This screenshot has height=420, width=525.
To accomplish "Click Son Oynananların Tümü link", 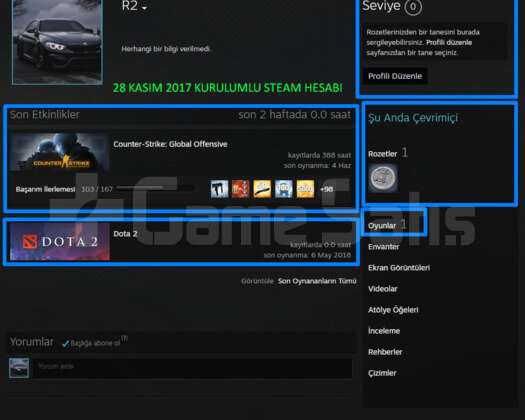I will pyautogui.click(x=317, y=281).
